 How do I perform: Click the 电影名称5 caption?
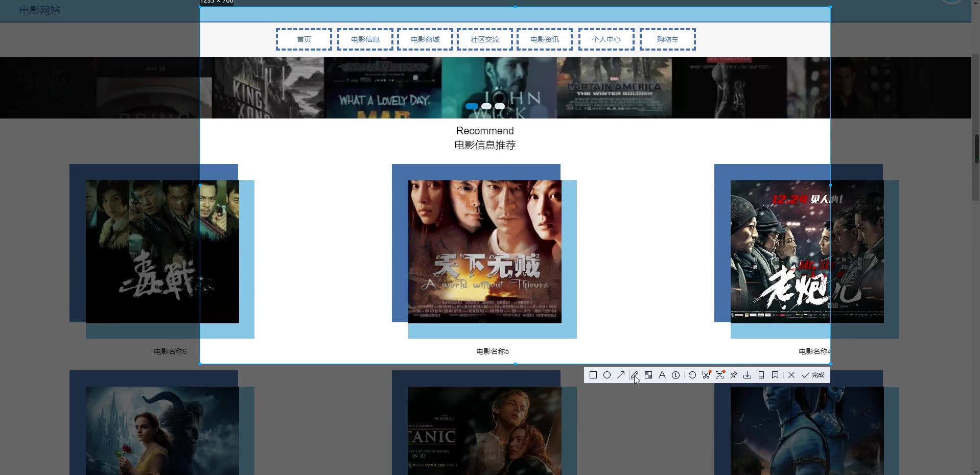point(493,351)
